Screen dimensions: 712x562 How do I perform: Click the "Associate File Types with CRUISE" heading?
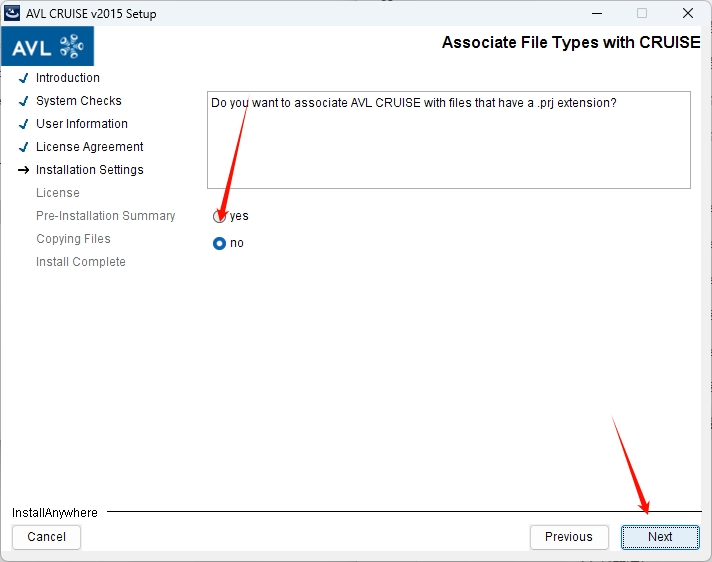(571, 43)
